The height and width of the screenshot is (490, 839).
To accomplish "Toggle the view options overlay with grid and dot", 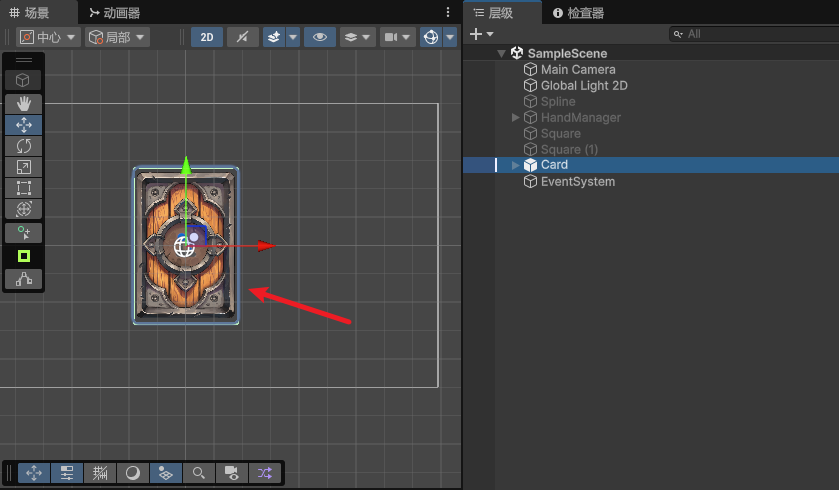I will click(x=166, y=473).
